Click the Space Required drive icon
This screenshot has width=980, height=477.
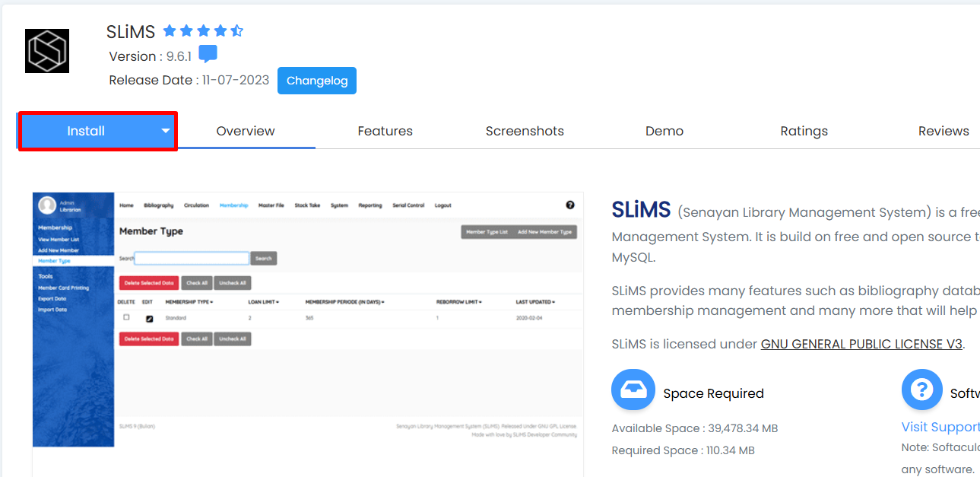pyautogui.click(x=633, y=390)
